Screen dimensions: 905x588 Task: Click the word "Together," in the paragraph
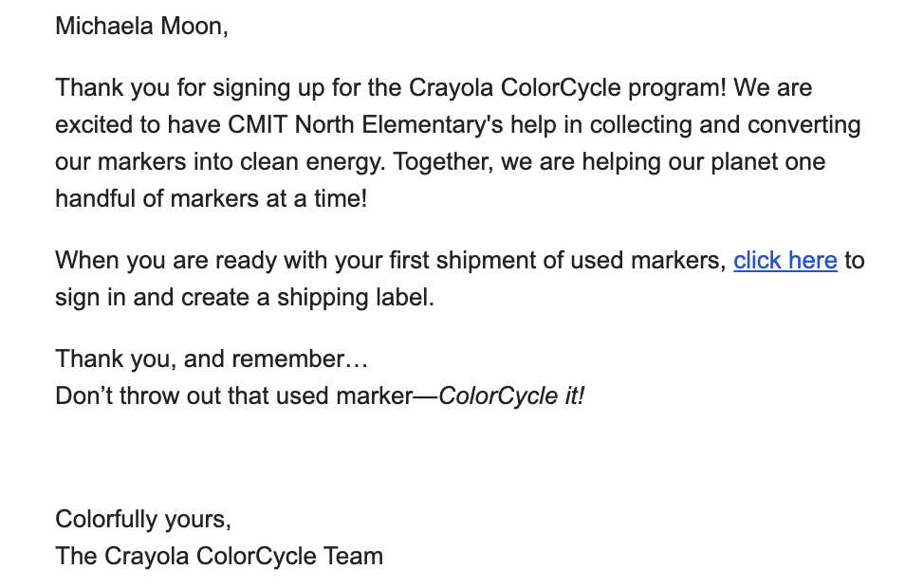(x=443, y=162)
